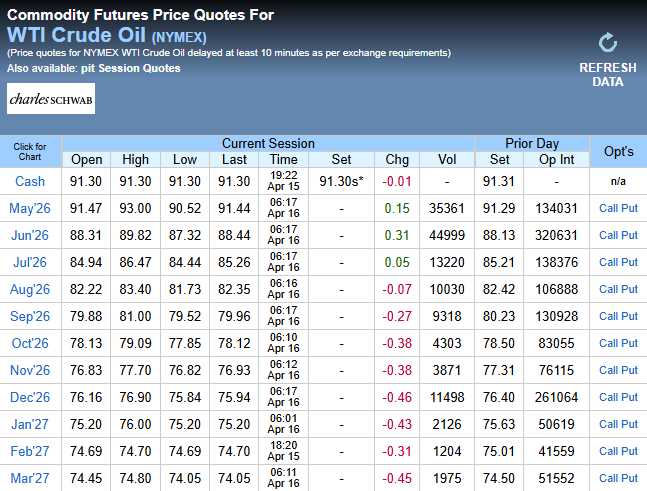Click the Aug'26 contract month
The width and height of the screenshot is (647, 491).
30,289
